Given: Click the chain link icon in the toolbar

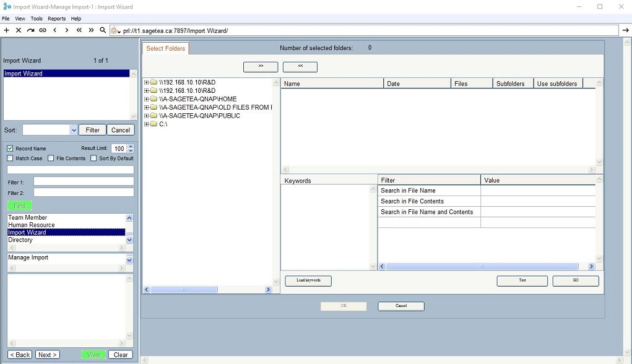Looking at the screenshot, I should pos(43,30).
